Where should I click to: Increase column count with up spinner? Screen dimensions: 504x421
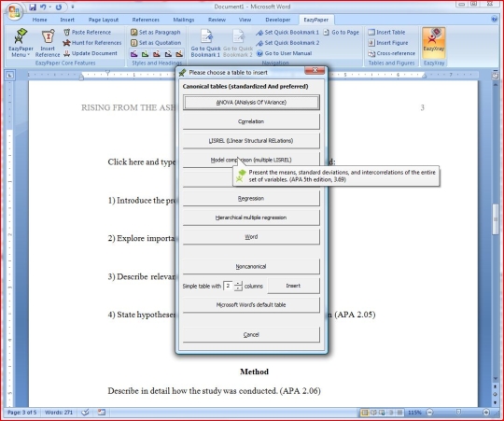point(238,284)
